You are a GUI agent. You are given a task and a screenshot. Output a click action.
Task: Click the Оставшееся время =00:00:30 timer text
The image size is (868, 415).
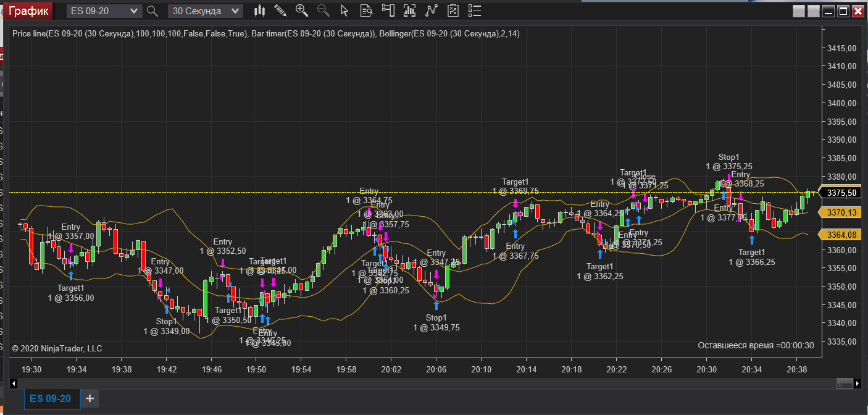pyautogui.click(x=756, y=345)
